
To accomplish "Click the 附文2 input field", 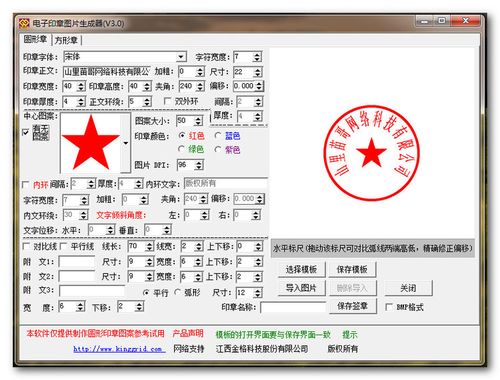I will pyautogui.click(x=77, y=276).
